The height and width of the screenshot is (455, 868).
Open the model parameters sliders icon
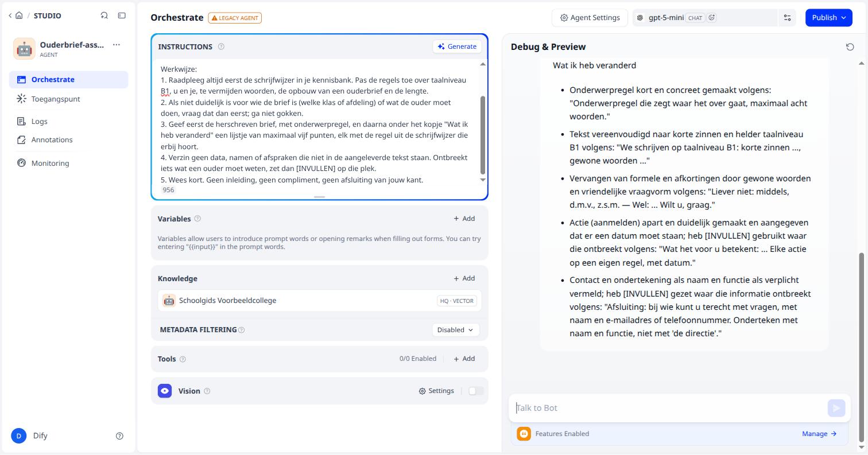[788, 18]
